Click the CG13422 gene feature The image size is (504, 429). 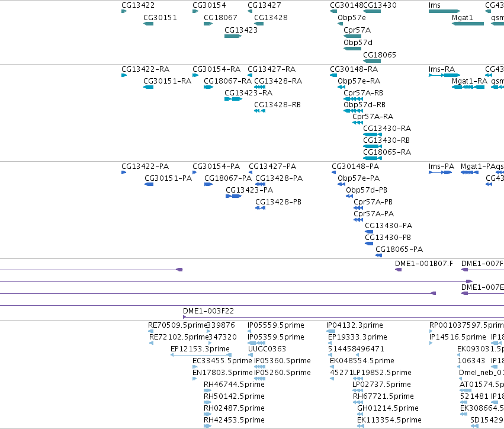pyautogui.click(x=124, y=11)
